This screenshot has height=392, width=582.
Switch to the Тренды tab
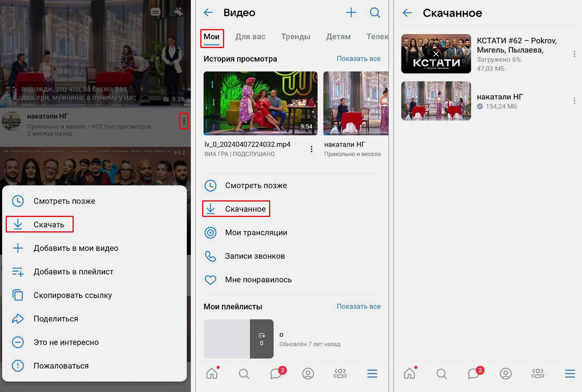point(296,37)
